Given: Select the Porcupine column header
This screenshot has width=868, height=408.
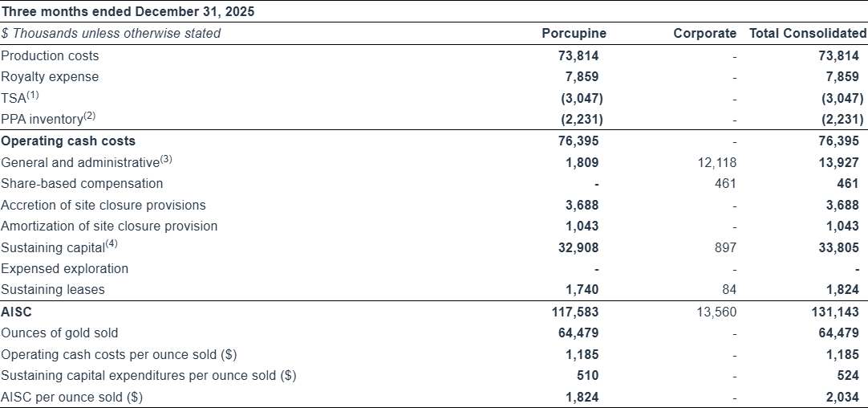Looking at the screenshot, I should 574,34.
